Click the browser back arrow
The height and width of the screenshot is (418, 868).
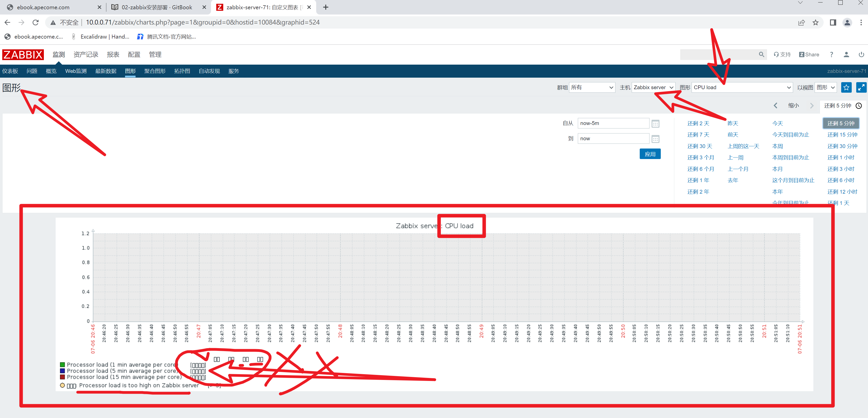tap(8, 23)
